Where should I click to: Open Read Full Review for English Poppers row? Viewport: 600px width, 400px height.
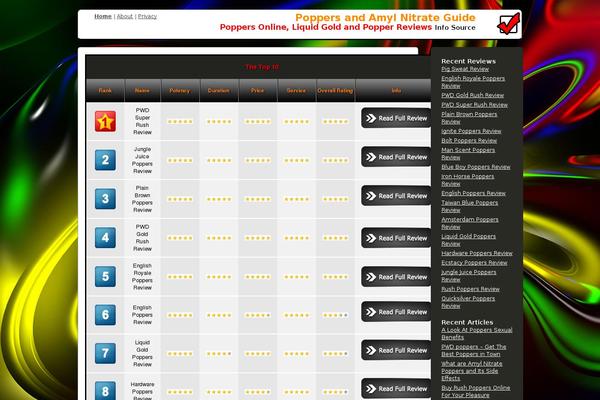click(396, 312)
